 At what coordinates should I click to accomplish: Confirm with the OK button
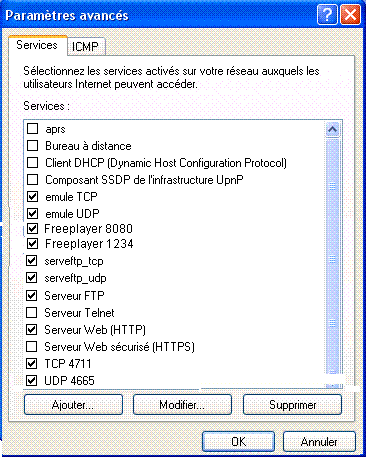point(238,442)
